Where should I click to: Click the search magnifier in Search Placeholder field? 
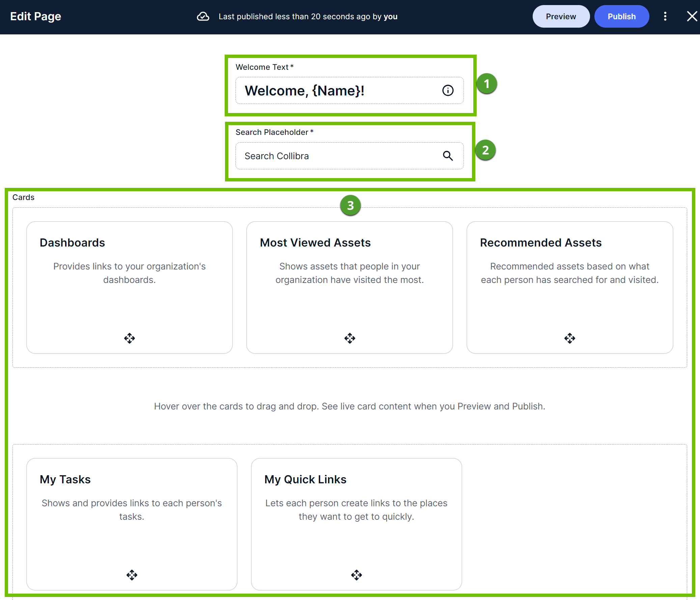448,156
